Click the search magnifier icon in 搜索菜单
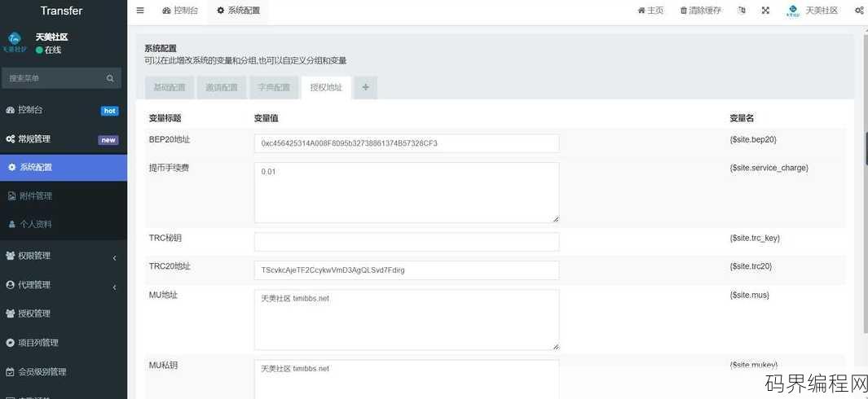Screen dimensions: 868x399 [110, 79]
